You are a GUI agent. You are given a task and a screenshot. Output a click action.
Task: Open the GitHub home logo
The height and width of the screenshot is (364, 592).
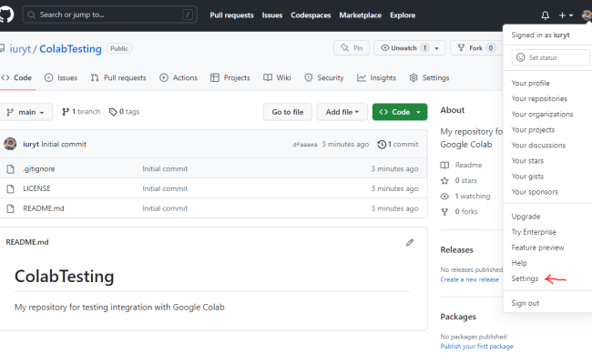coord(6,15)
